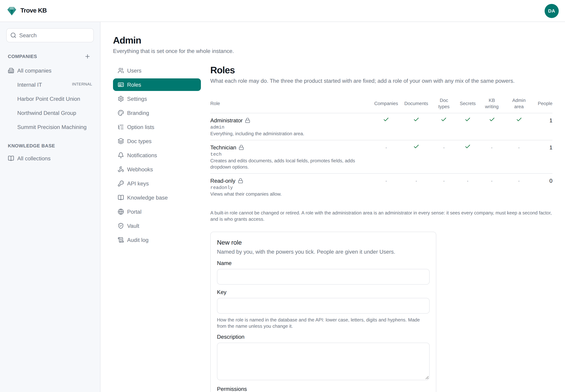Click the lock icon beside Technician
This screenshot has width=565, height=392.
coord(241,147)
